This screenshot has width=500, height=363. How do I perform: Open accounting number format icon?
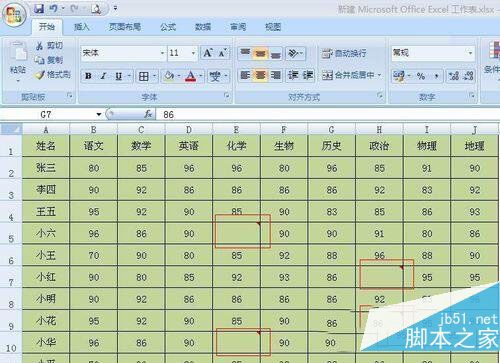click(399, 76)
